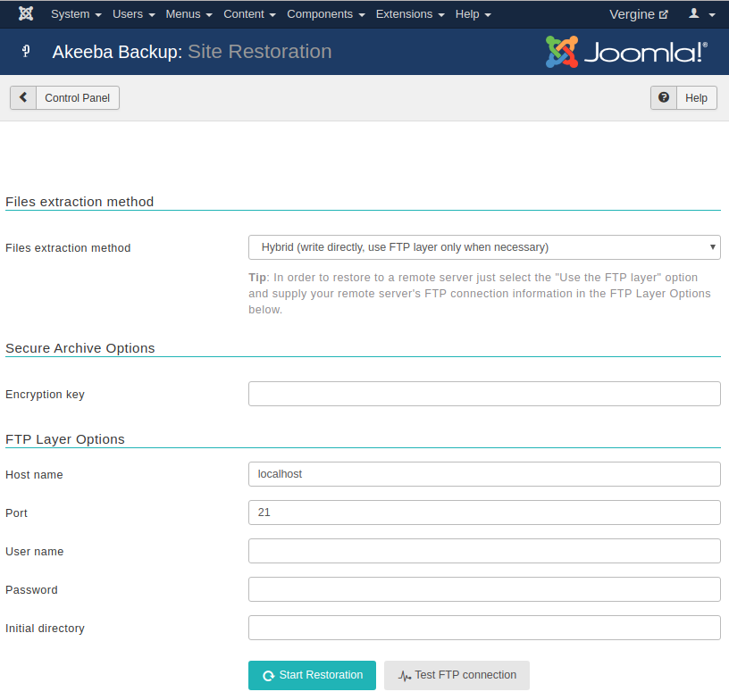Image resolution: width=729 pixels, height=700 pixels.
Task: Focus the User name field
Action: 484,551
